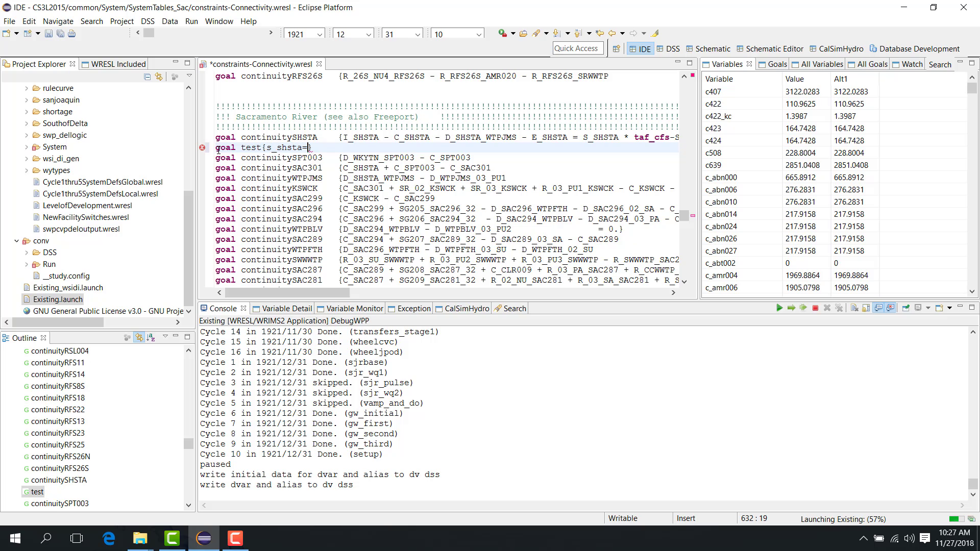Screen dimensions: 980x551
Task: Click the Open Console icon
Action: [939, 308]
